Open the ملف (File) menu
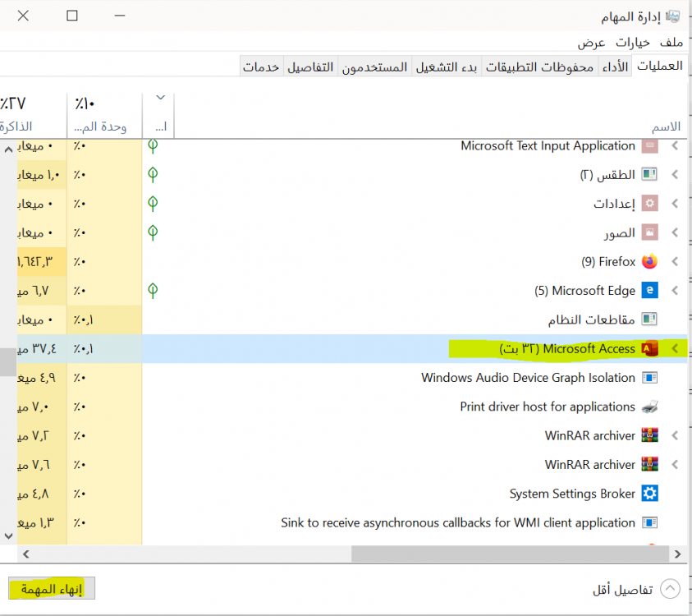 point(671,43)
